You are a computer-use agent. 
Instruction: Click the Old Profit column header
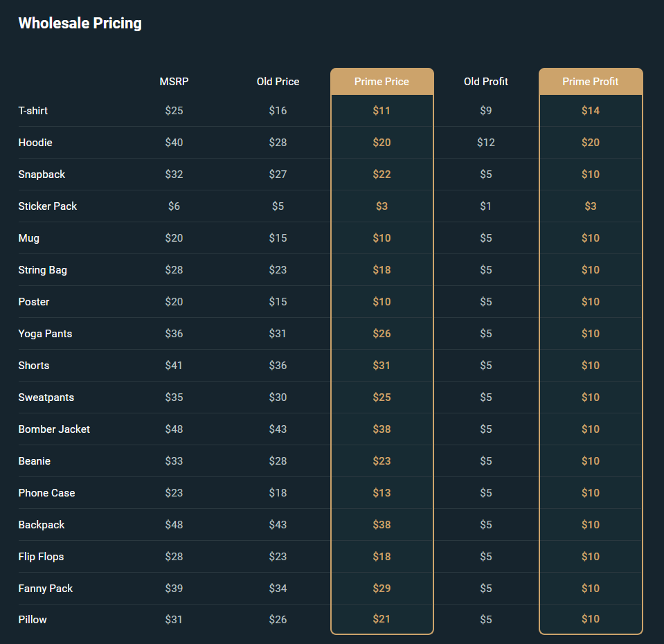(485, 82)
